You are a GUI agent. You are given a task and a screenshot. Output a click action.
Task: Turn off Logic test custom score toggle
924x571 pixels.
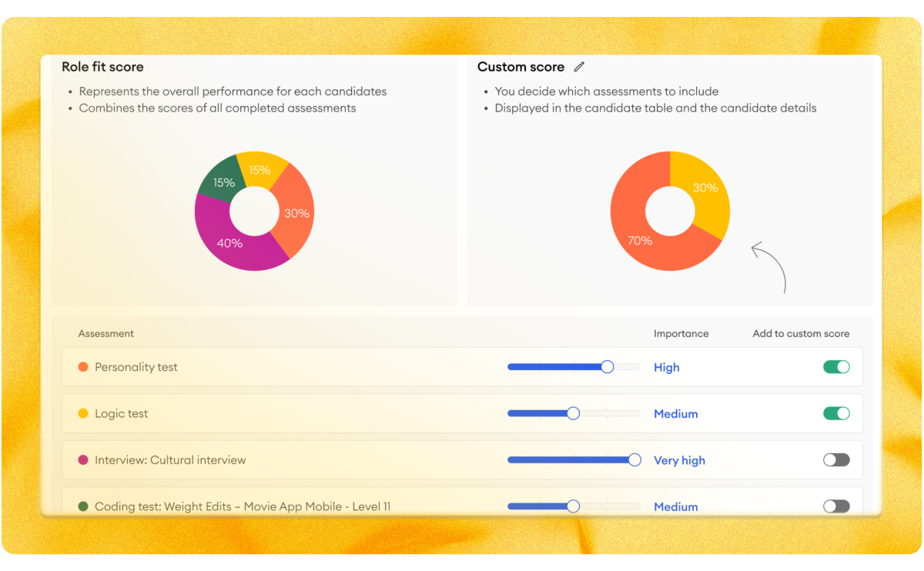(x=836, y=413)
